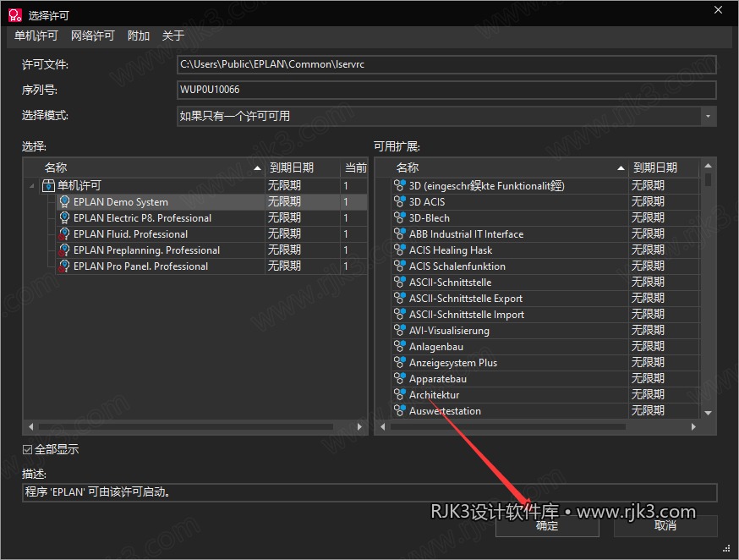This screenshot has width=739, height=560.
Task: Select the EPLAN Electric P8. Professional row
Action: [x=212, y=217]
